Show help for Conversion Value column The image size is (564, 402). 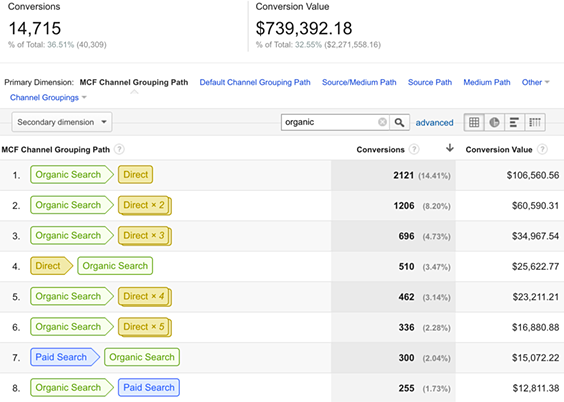[542, 149]
